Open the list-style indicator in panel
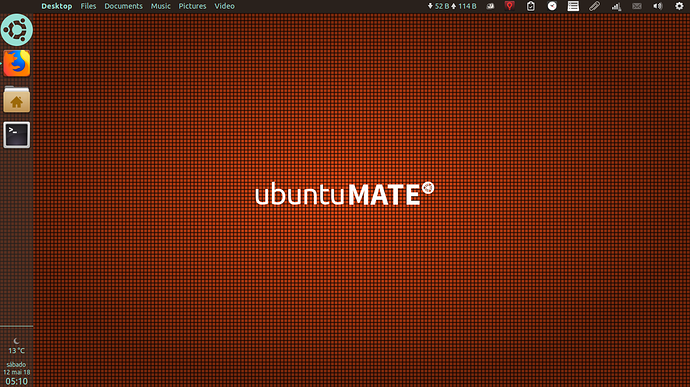The image size is (690, 387). (x=573, y=6)
